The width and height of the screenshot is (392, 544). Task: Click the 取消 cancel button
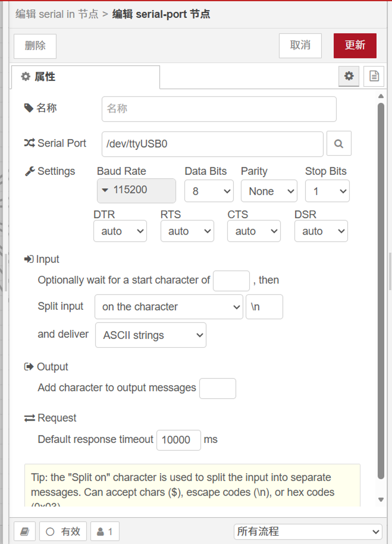tap(300, 45)
